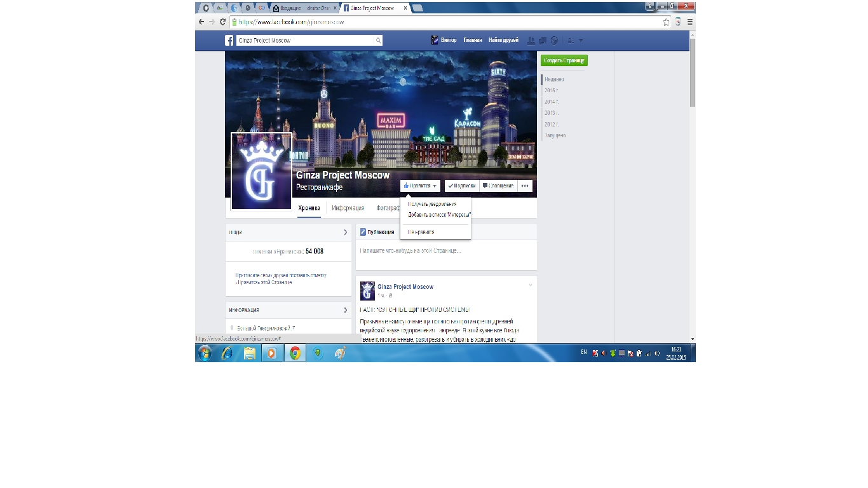
Task: Open the Хроника tab
Action: tap(309, 208)
